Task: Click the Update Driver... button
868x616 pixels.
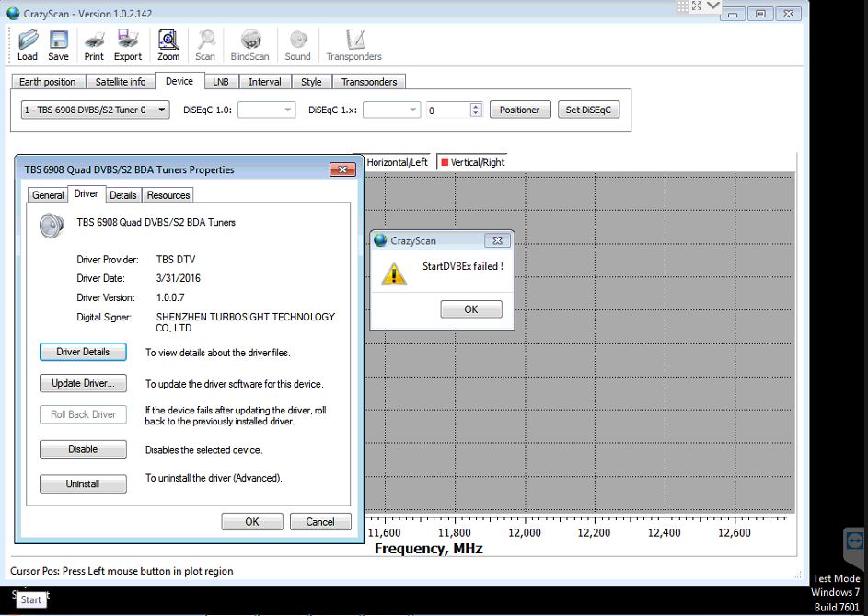Action: (x=83, y=383)
